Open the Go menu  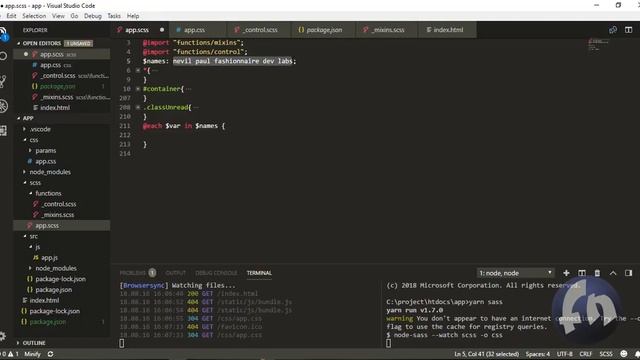click(74, 16)
